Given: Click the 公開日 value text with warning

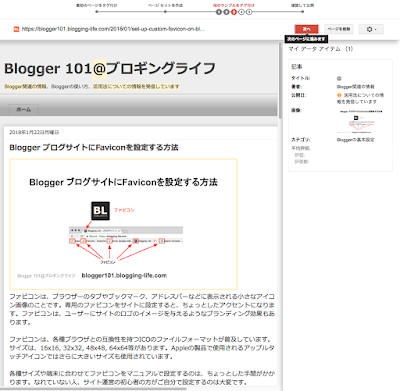Looking at the screenshot, I should click(361, 98).
